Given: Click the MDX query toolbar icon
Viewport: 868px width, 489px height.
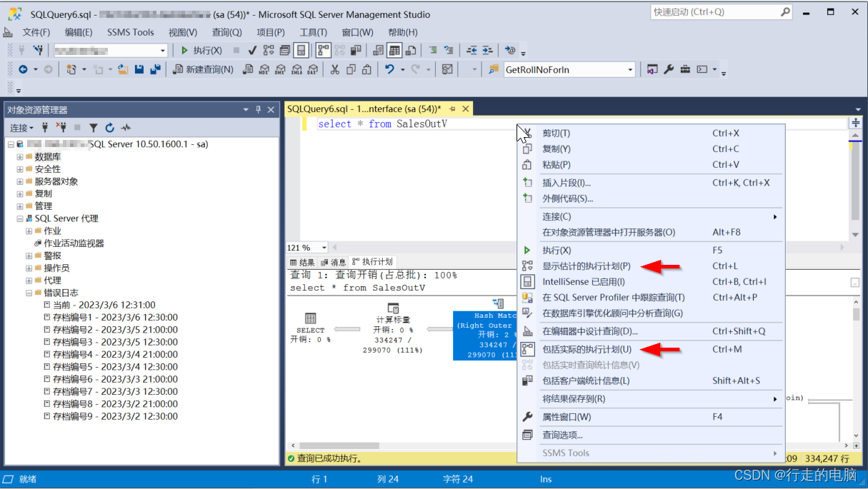Looking at the screenshot, I should click(264, 69).
